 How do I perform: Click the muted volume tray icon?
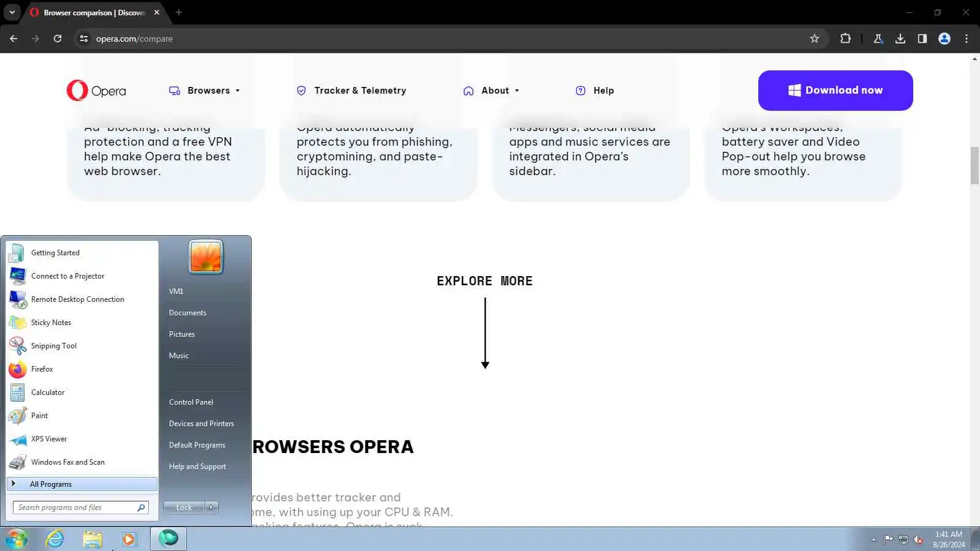tap(918, 539)
